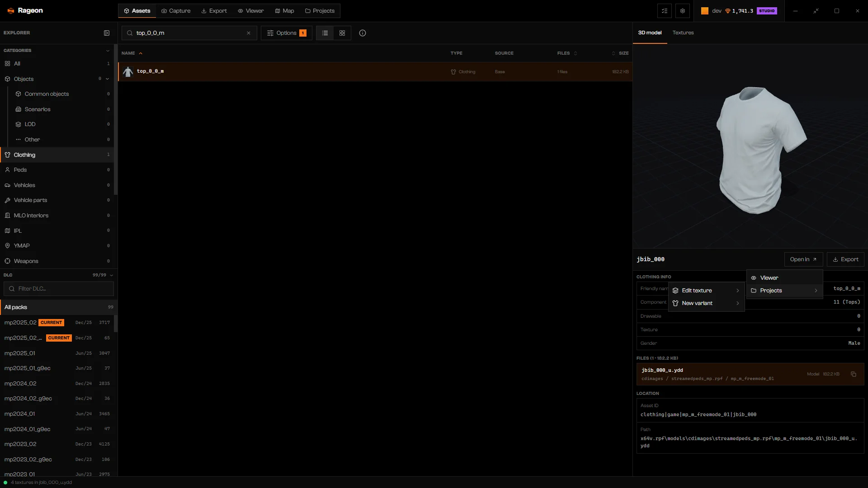This screenshot has height=488, width=868.
Task: Open the task checklist icon in top bar
Action: tap(665, 11)
